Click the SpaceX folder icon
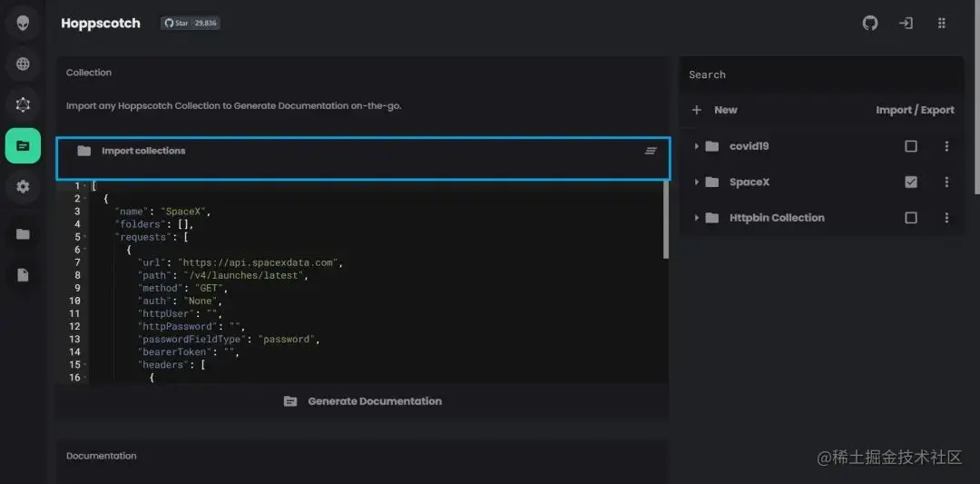 [x=712, y=182]
